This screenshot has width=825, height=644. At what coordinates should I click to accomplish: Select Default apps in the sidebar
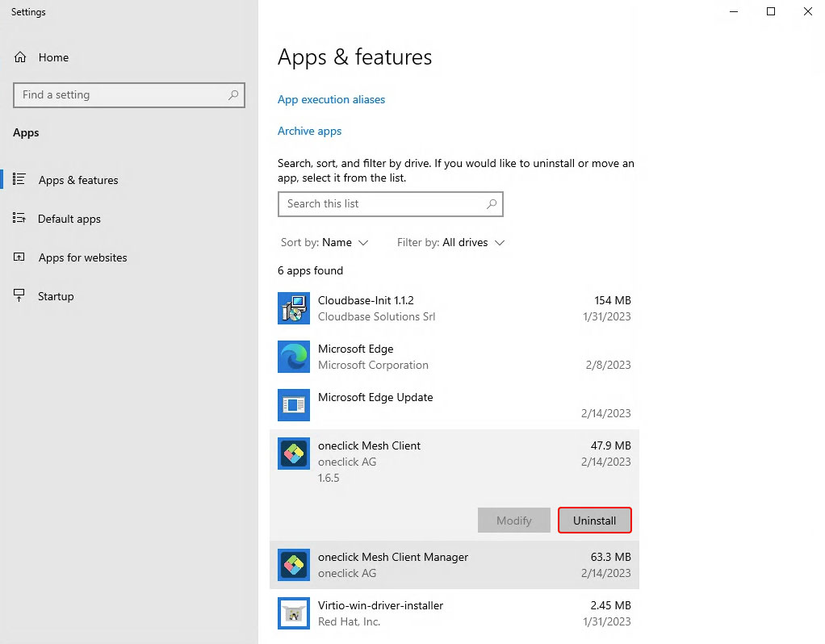69,219
